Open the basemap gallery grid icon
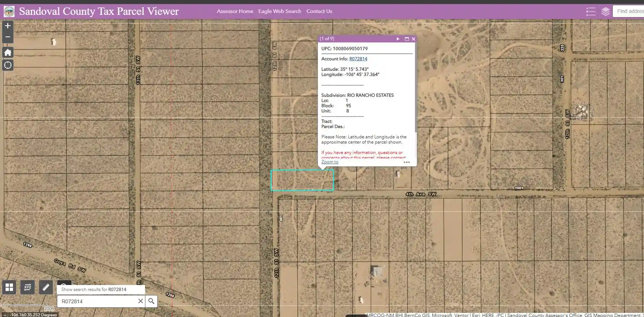644x317 pixels. pos(9,287)
